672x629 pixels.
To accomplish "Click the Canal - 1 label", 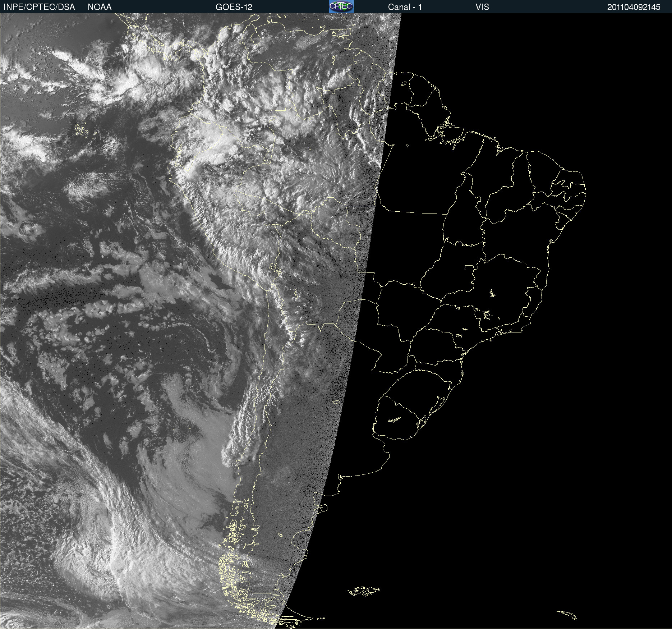I will coord(405,7).
